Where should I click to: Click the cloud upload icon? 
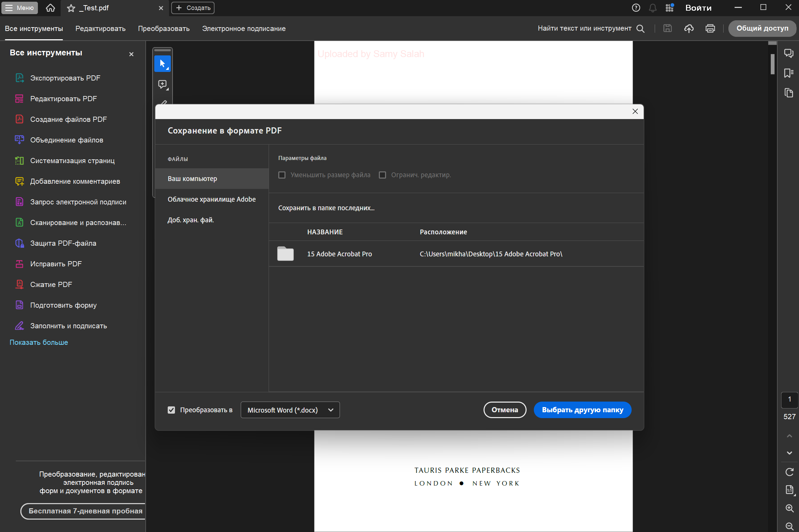coord(688,29)
